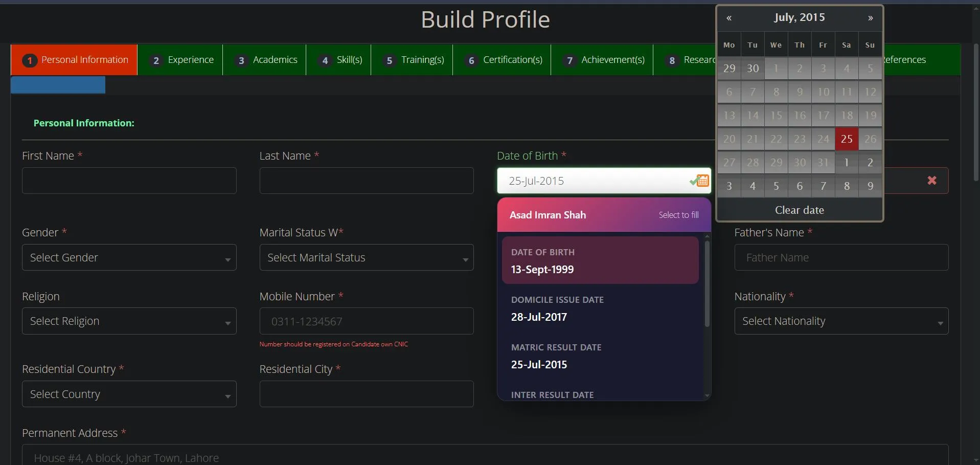The image size is (980, 465).
Task: Open the Academics section tab
Action: click(275, 59)
